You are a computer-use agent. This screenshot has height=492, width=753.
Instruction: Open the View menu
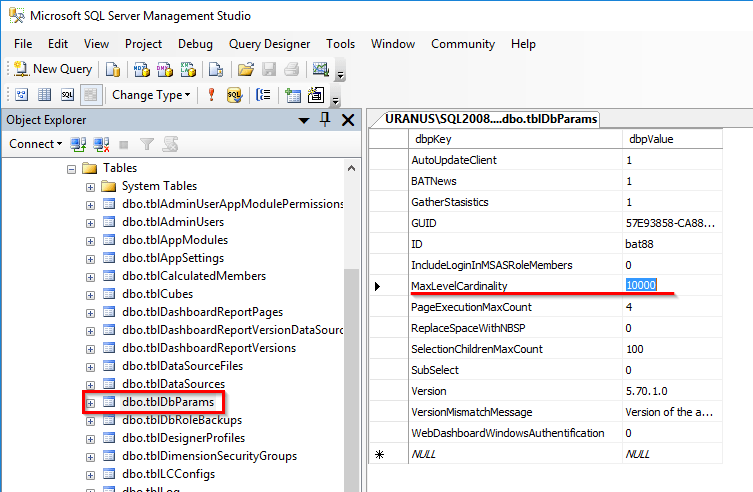(96, 44)
